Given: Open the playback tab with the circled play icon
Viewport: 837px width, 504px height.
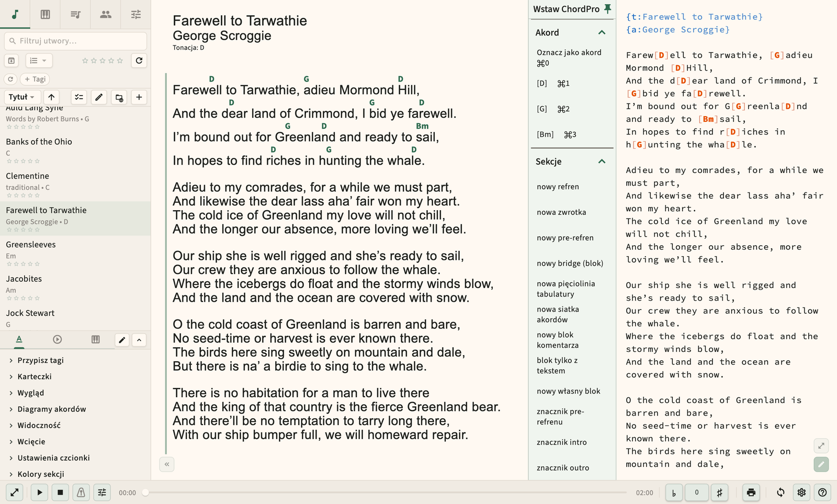Looking at the screenshot, I should click(58, 340).
